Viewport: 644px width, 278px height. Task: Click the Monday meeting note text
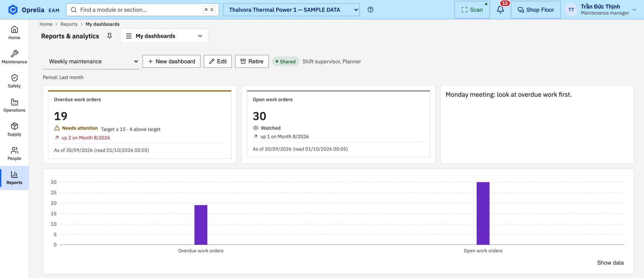509,95
